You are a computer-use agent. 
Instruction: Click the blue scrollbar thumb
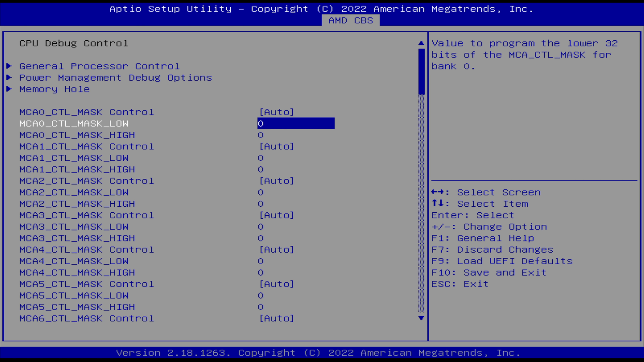pos(421,72)
